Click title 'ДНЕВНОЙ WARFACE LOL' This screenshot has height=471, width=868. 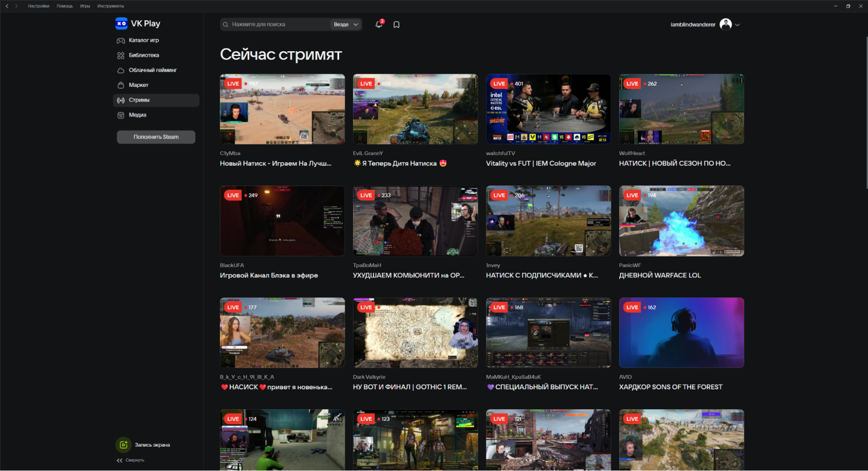pos(660,276)
